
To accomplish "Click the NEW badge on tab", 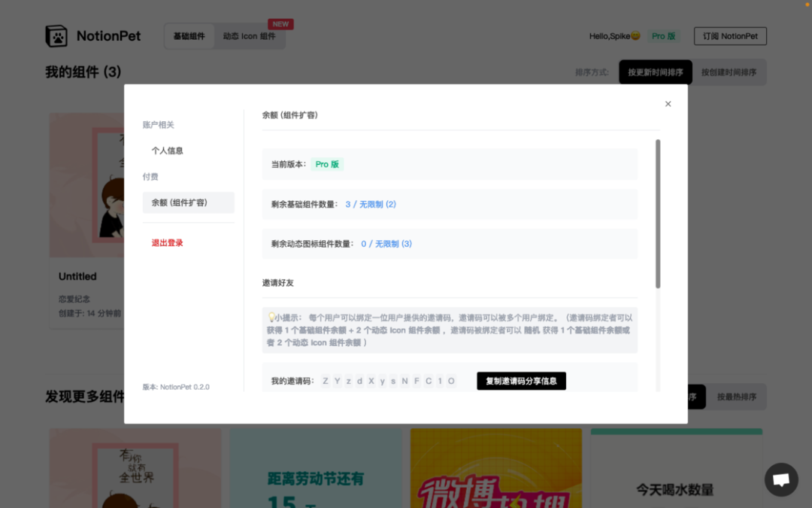I will click(280, 24).
